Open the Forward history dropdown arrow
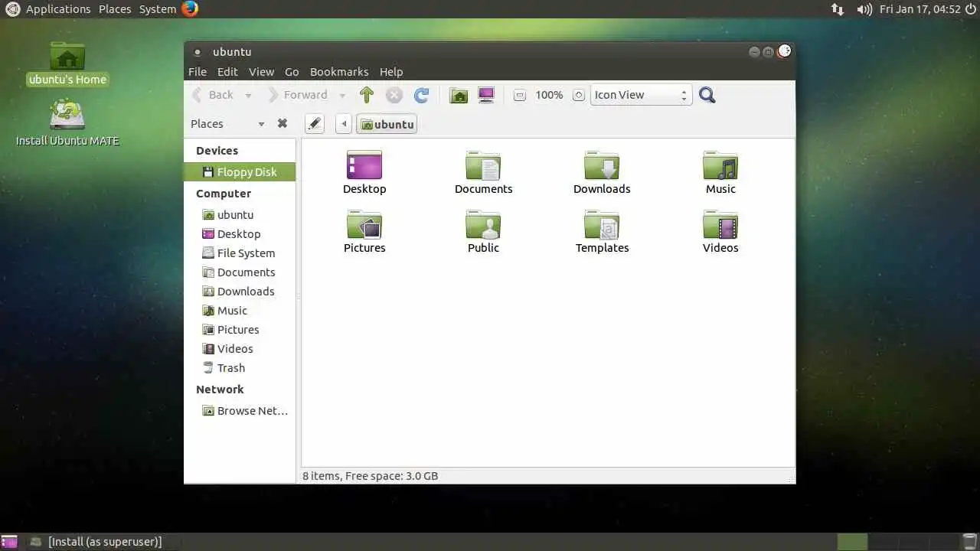980x551 pixels. click(342, 96)
